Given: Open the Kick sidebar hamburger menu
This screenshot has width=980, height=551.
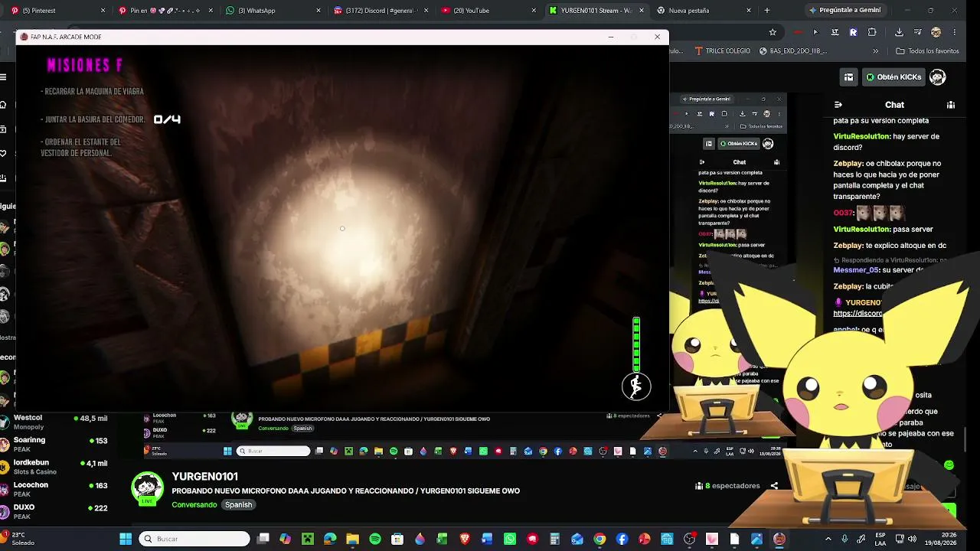Looking at the screenshot, I should click(x=4, y=77).
